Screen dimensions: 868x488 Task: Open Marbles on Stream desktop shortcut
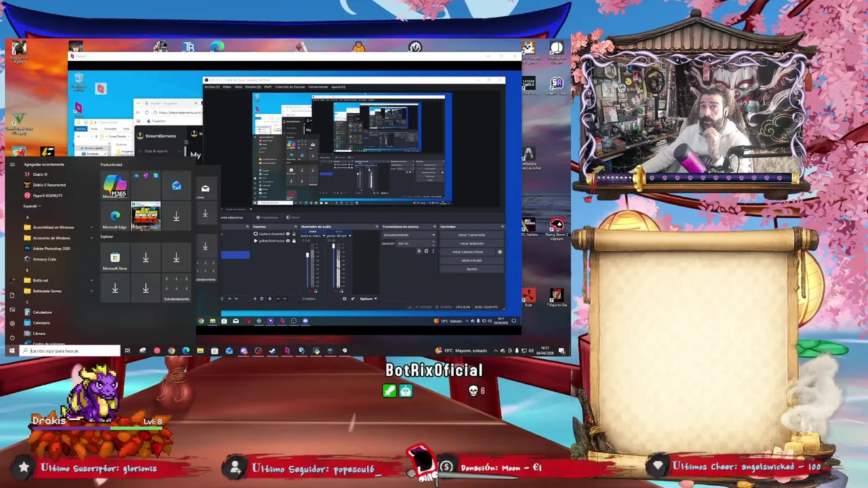[557, 51]
